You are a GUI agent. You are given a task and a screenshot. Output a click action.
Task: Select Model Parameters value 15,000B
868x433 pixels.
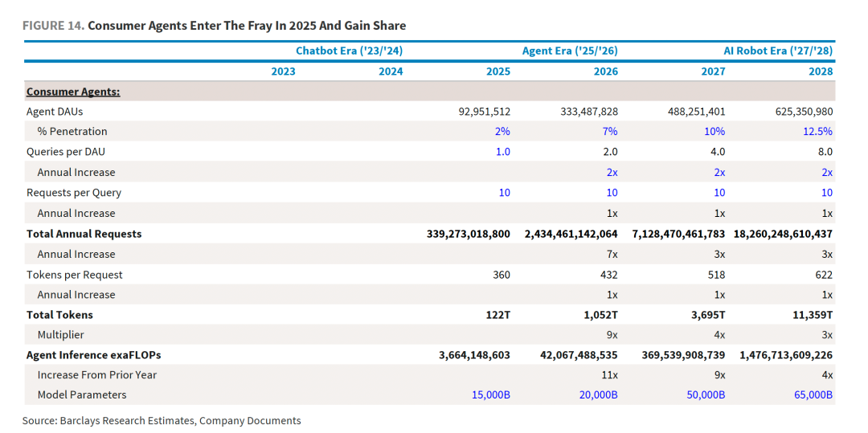coord(490,395)
